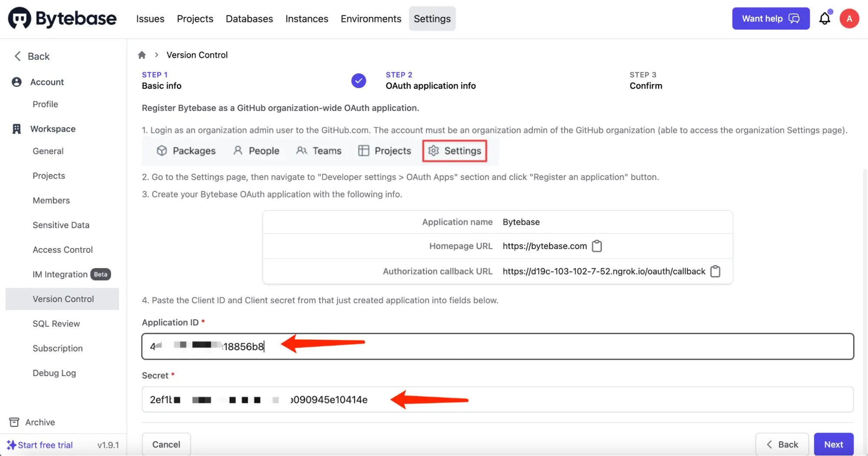Click the Start free trial link

45,445
